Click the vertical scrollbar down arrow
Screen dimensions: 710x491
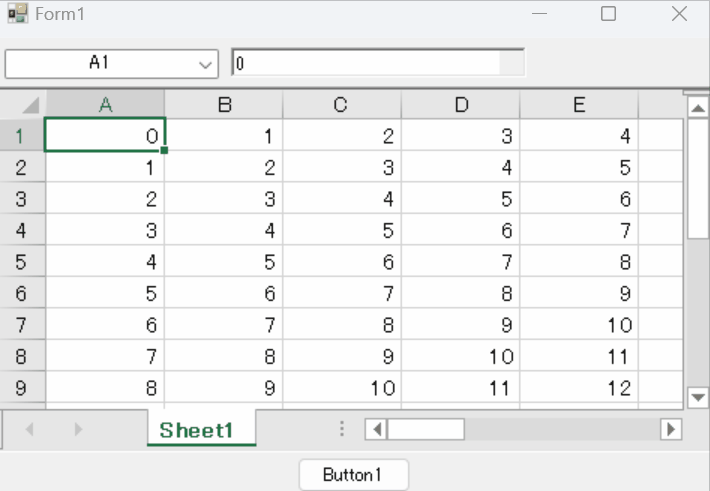click(698, 398)
